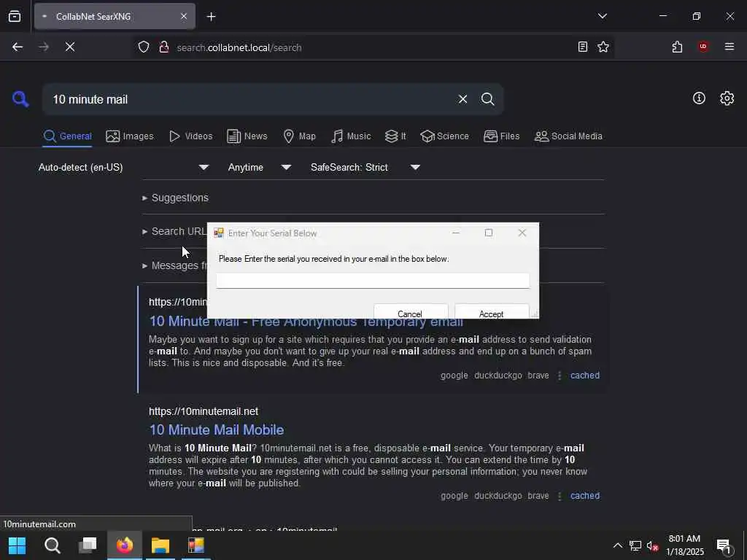Open the 10 Minute Mail Free Anonymous result
The height and width of the screenshot is (560, 747).
[306, 323]
